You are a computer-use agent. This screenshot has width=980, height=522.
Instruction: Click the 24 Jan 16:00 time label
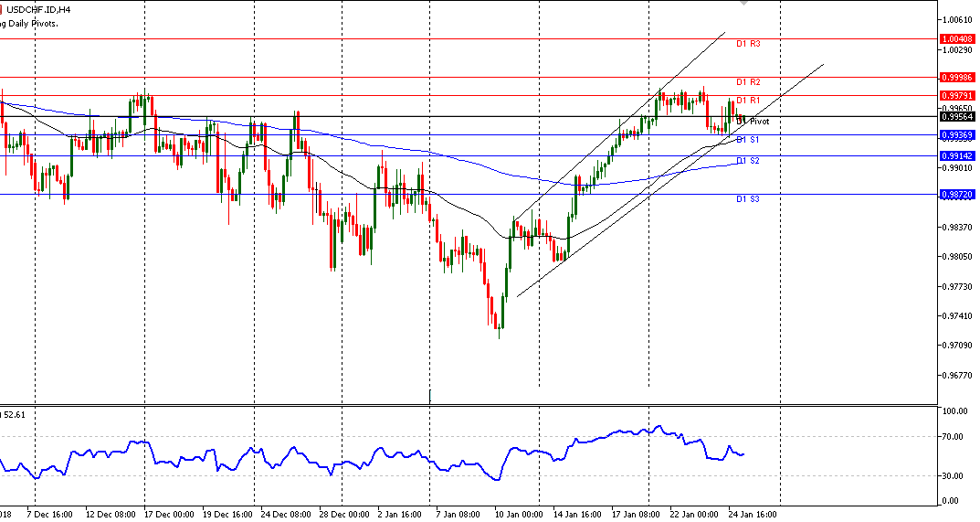(x=753, y=514)
